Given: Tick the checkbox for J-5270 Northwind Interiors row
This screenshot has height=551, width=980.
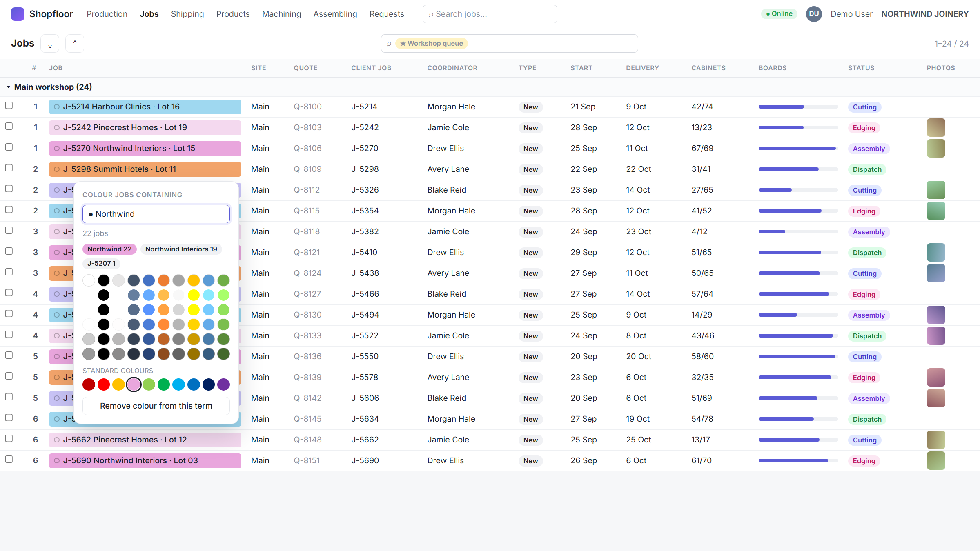Looking at the screenshot, I should tap(9, 147).
